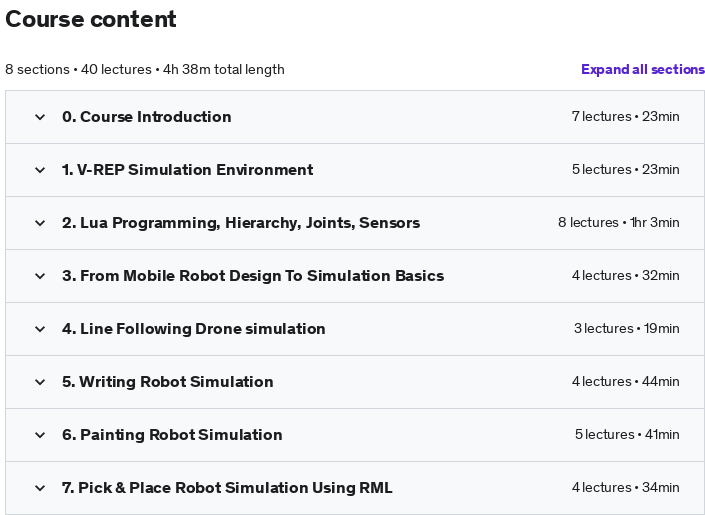Screen dimensions: 705x515
Task: Click '8 lectures • 1hr 3min' text
Action: pos(619,223)
